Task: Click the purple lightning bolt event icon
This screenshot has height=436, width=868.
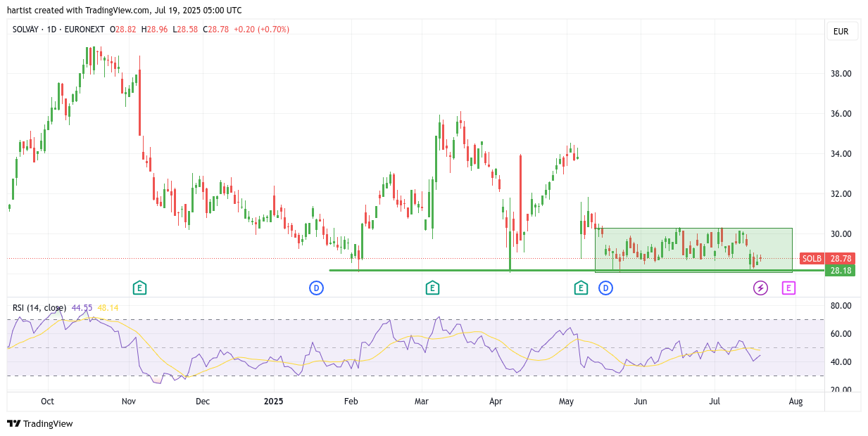Action: coord(760,288)
